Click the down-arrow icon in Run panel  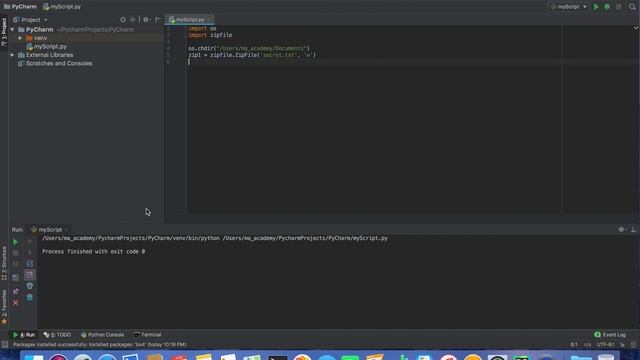coord(29,253)
